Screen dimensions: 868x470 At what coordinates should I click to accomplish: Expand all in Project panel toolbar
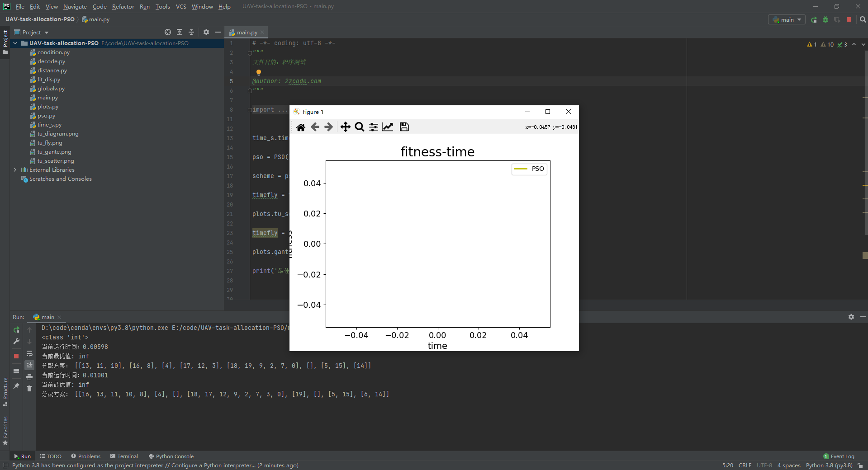tap(180, 32)
